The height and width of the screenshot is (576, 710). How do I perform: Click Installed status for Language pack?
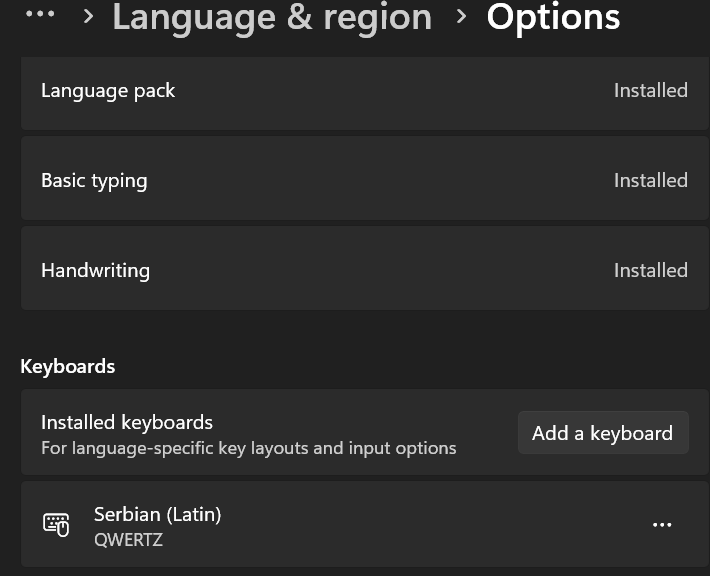point(650,91)
